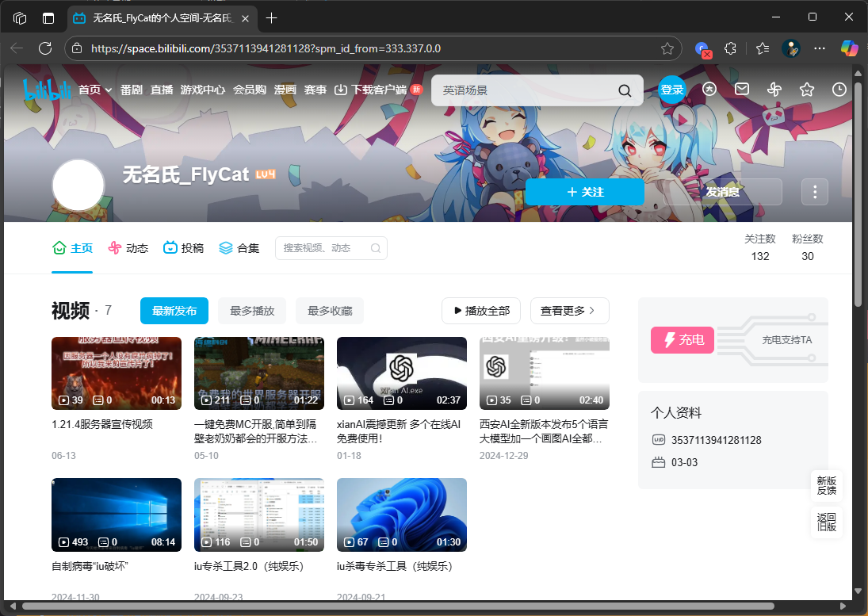Open the favorites star icon in header
This screenshot has width=868, height=616.
[x=807, y=89]
